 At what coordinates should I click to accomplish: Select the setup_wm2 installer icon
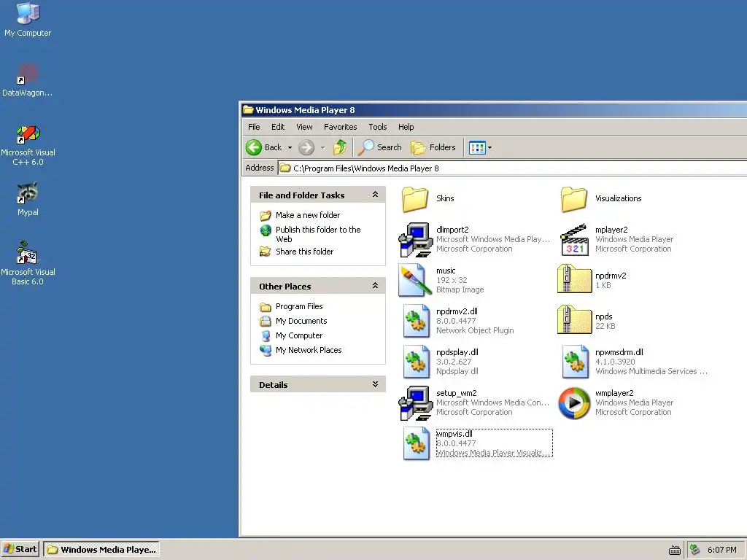tap(415, 402)
